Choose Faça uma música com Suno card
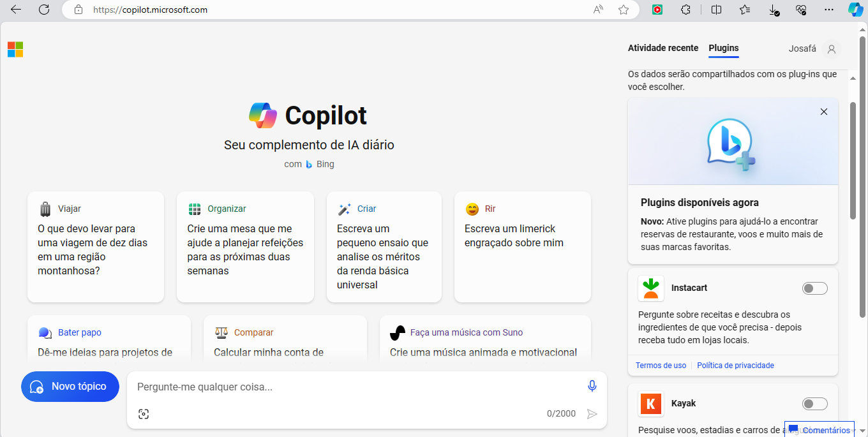The height and width of the screenshot is (437, 868). [486, 339]
